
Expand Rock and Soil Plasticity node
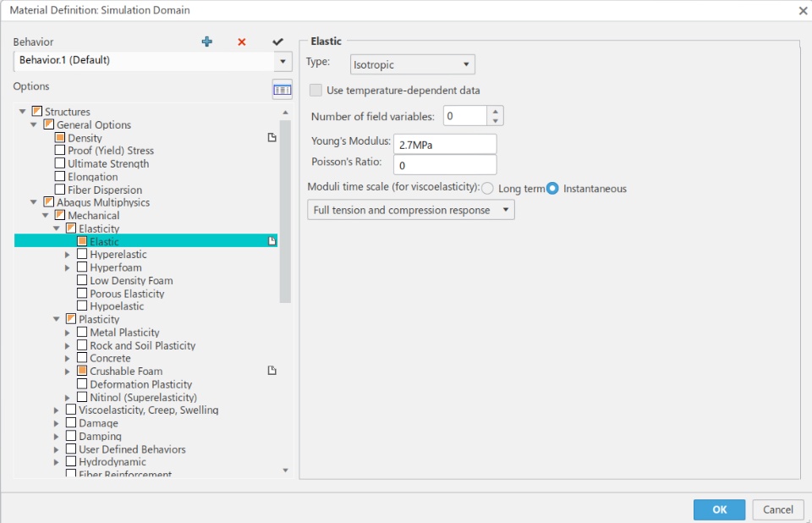[x=68, y=345]
